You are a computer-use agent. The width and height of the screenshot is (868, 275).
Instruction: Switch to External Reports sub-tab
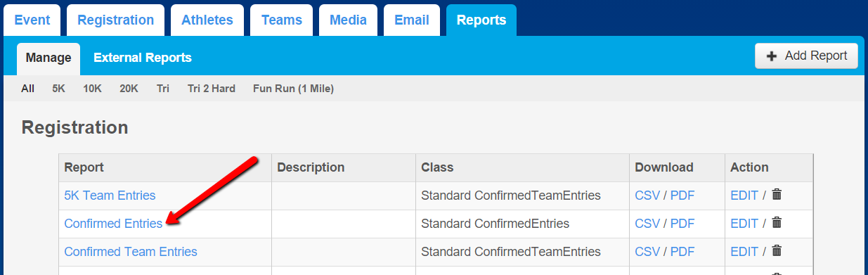(x=143, y=58)
